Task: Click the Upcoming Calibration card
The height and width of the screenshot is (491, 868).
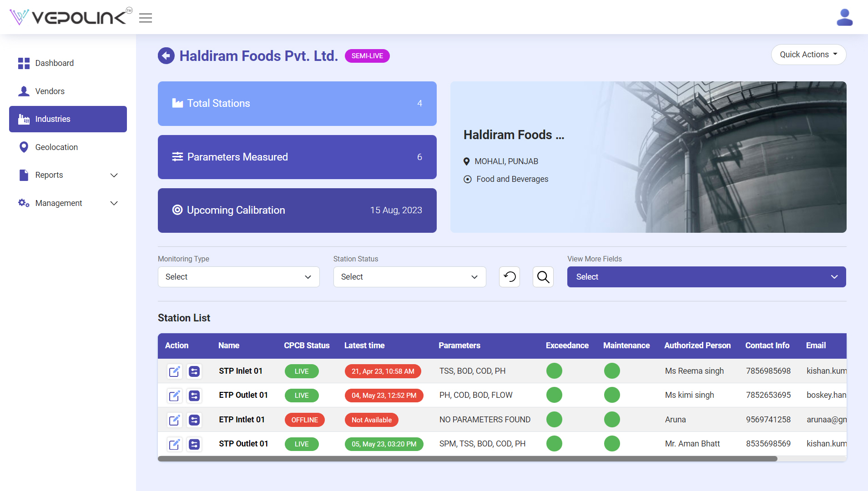Action: [297, 210]
